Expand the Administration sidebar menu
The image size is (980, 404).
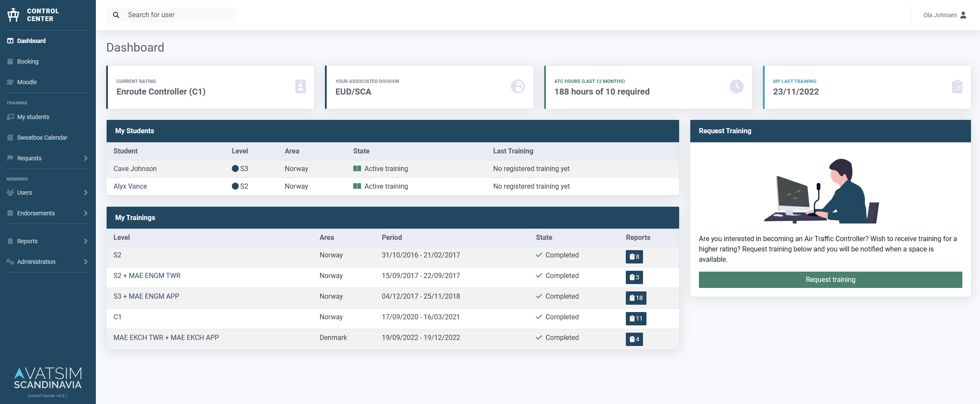pos(36,261)
